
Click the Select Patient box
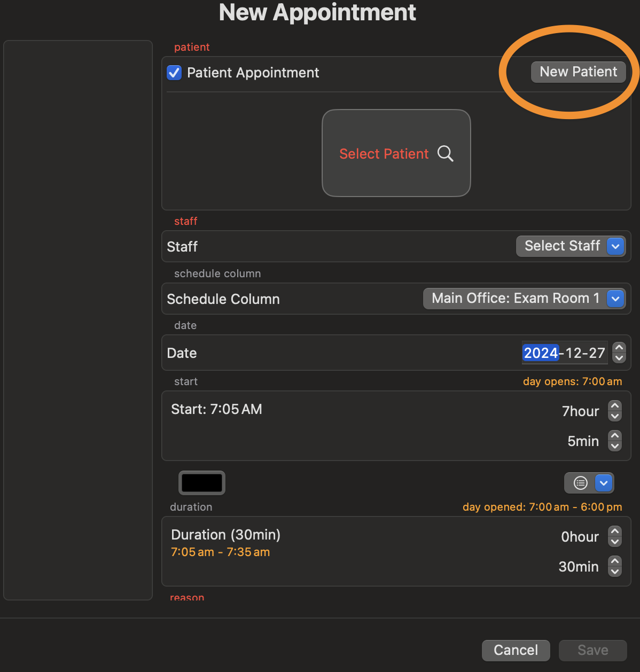click(x=396, y=153)
